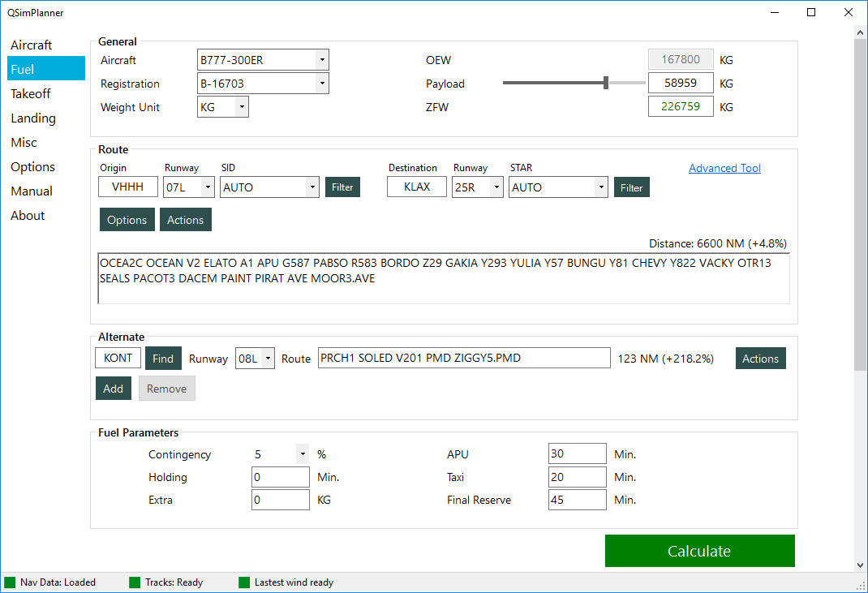868x593 pixels.
Task: Open the Options page in sidebar
Action: pos(32,166)
